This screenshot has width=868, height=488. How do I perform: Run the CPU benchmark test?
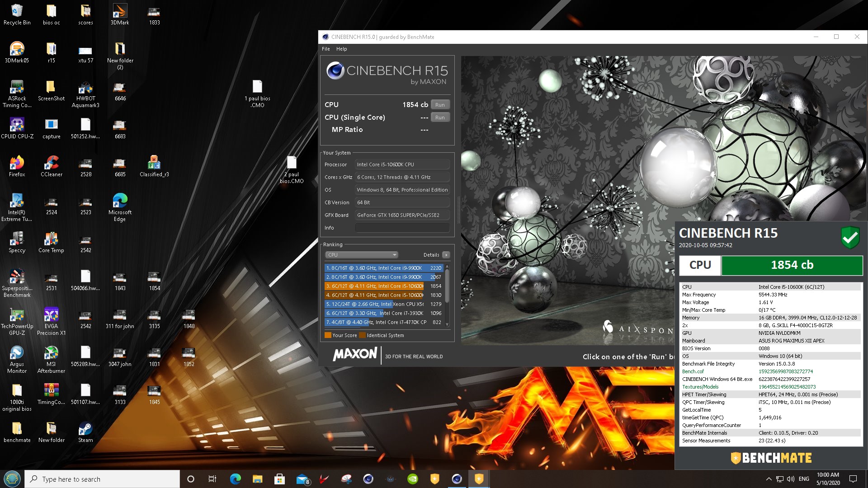click(x=440, y=105)
